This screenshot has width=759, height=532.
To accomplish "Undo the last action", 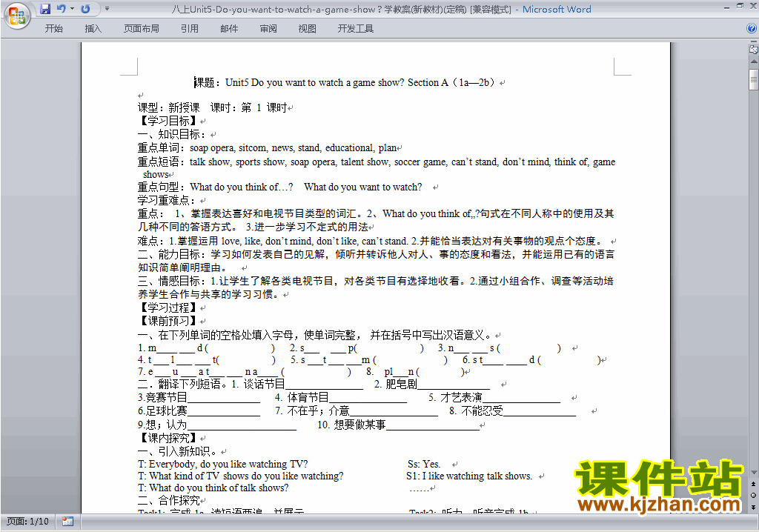I will (x=61, y=9).
